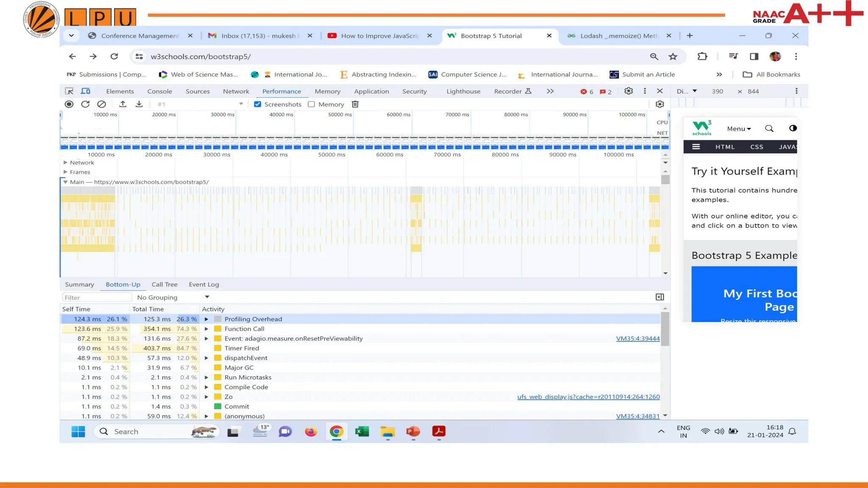Image resolution: width=868 pixels, height=488 pixels.
Task: Expand the Network track
Action: (x=65, y=163)
